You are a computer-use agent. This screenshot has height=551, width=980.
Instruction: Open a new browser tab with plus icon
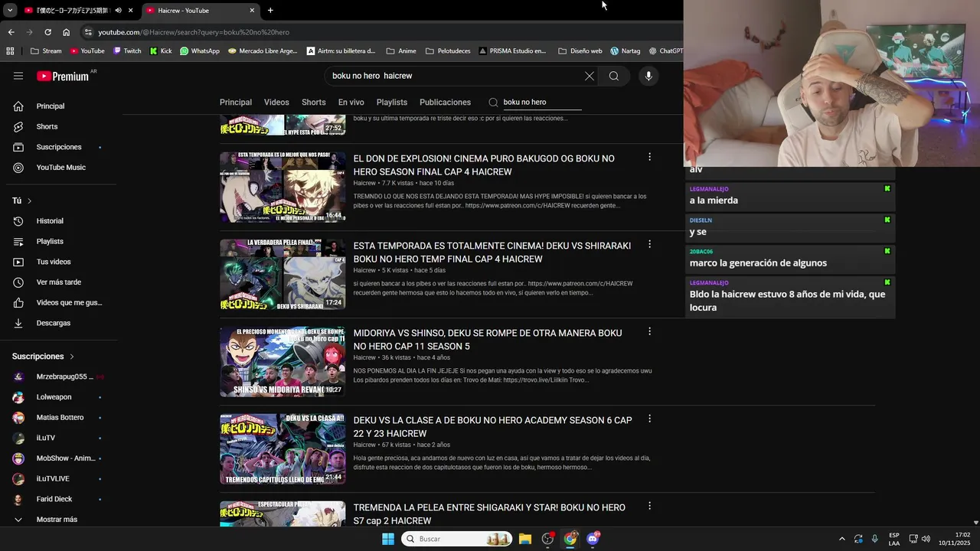(x=270, y=10)
